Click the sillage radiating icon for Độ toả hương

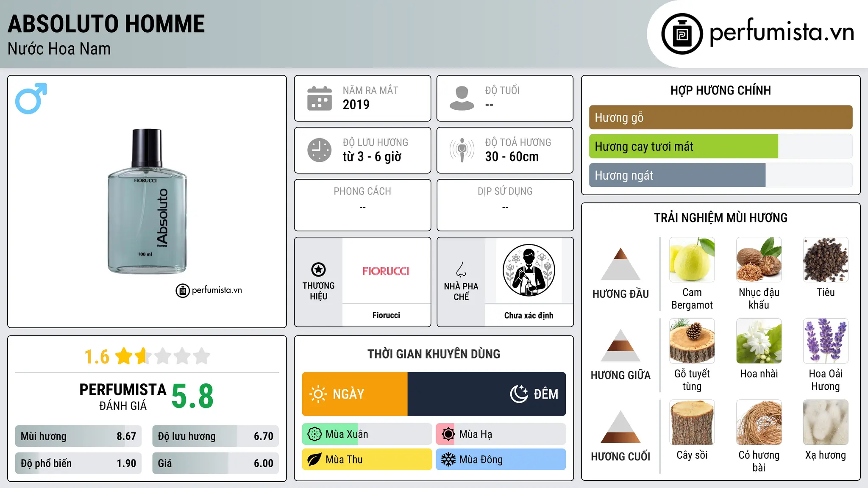[462, 150]
